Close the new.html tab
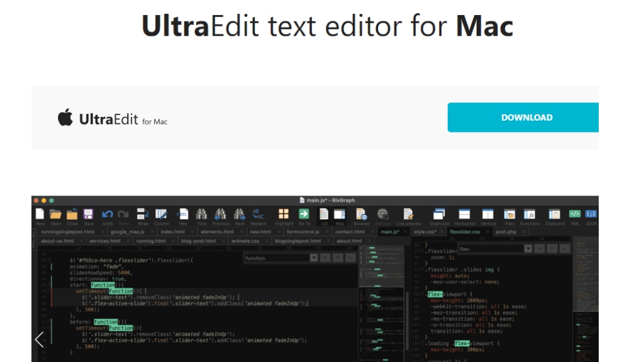Image resolution: width=644 pixels, height=362 pixels. [279, 232]
